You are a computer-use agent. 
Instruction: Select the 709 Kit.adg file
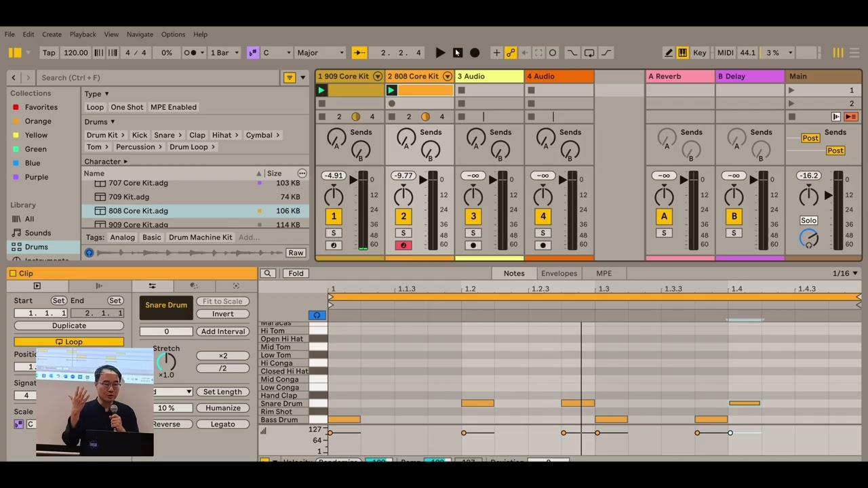[x=195, y=197]
